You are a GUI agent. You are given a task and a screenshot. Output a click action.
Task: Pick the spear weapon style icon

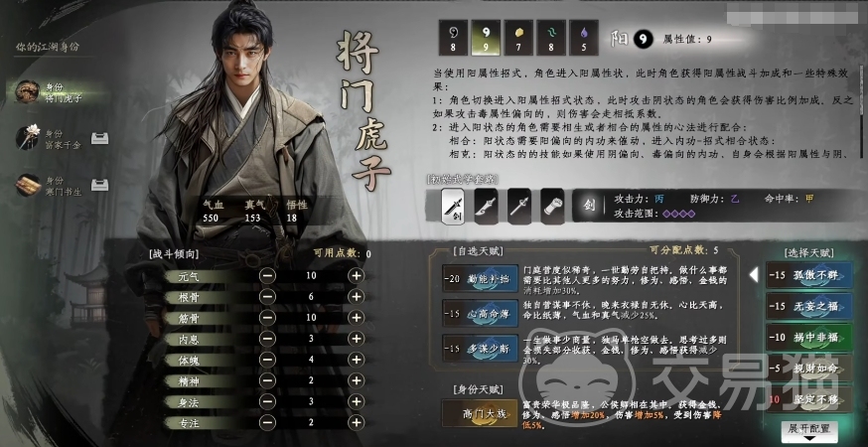518,206
